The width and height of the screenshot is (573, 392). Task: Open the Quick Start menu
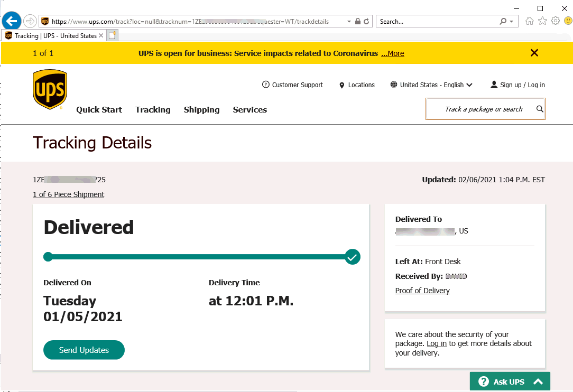(99, 110)
